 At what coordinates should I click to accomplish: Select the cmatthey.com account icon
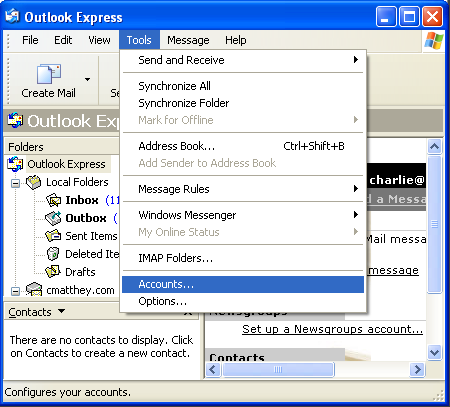pyautogui.click(x=34, y=289)
